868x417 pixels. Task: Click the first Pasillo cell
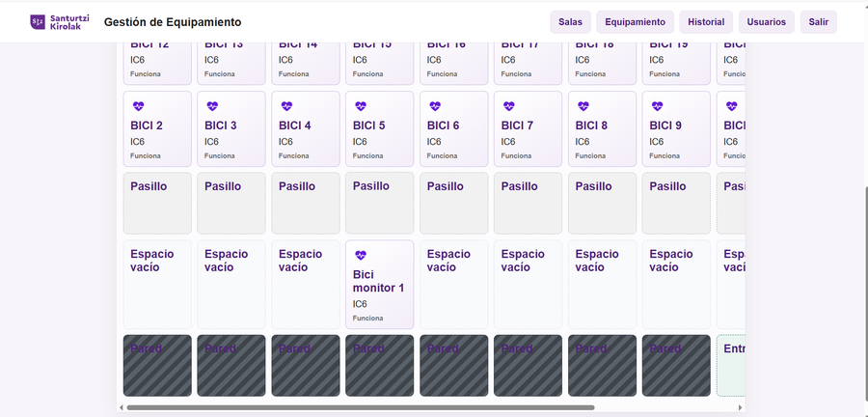coord(157,204)
